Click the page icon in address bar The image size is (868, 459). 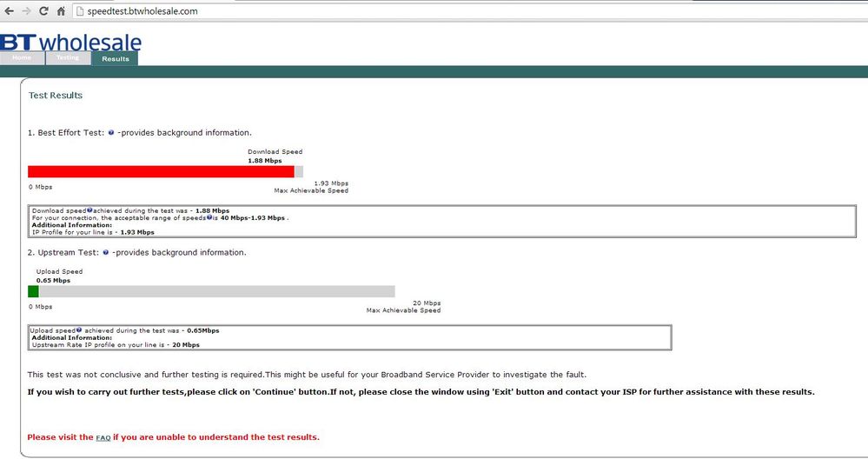80,11
